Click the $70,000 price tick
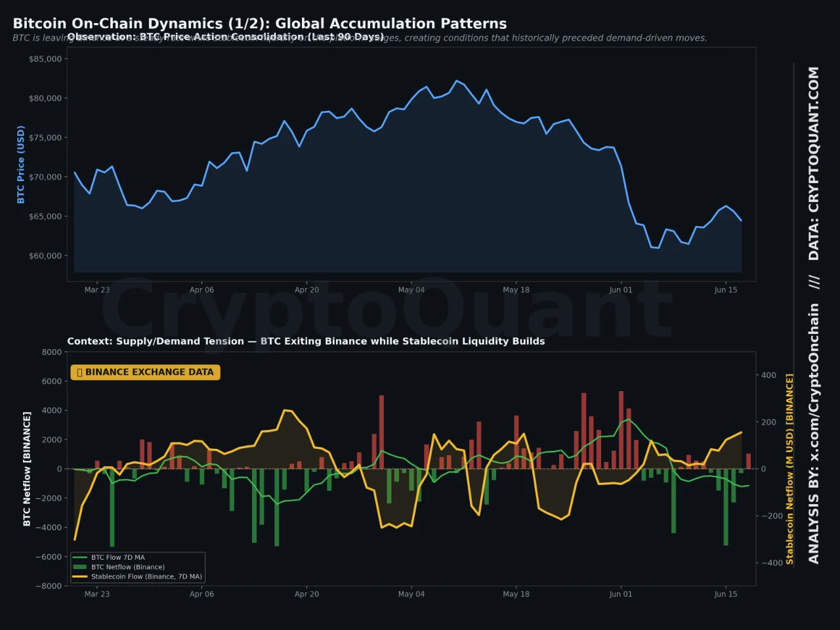 45,177
